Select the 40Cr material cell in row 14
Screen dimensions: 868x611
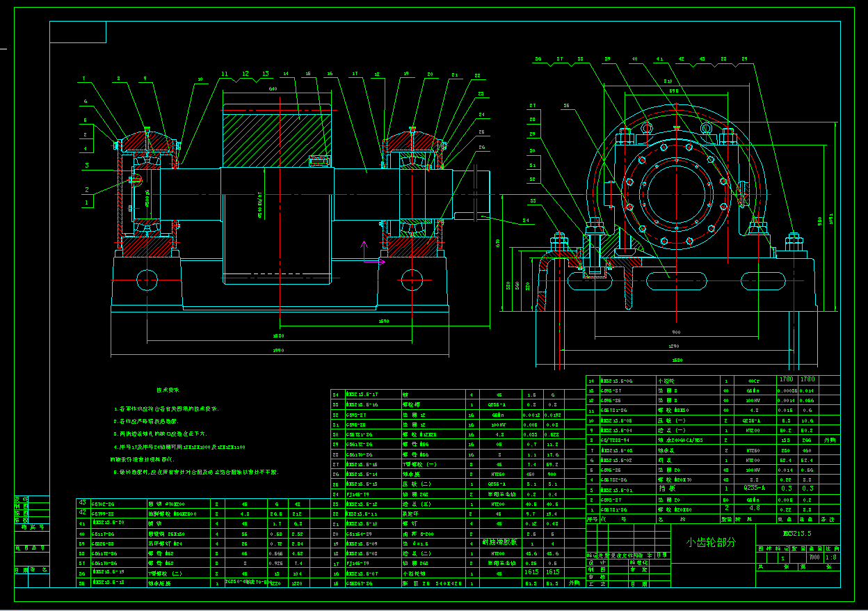click(x=755, y=381)
